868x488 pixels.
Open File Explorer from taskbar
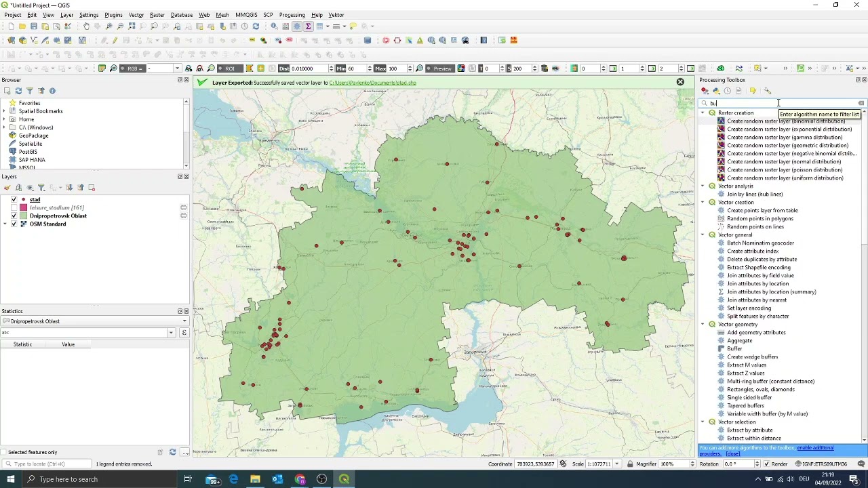(x=255, y=479)
